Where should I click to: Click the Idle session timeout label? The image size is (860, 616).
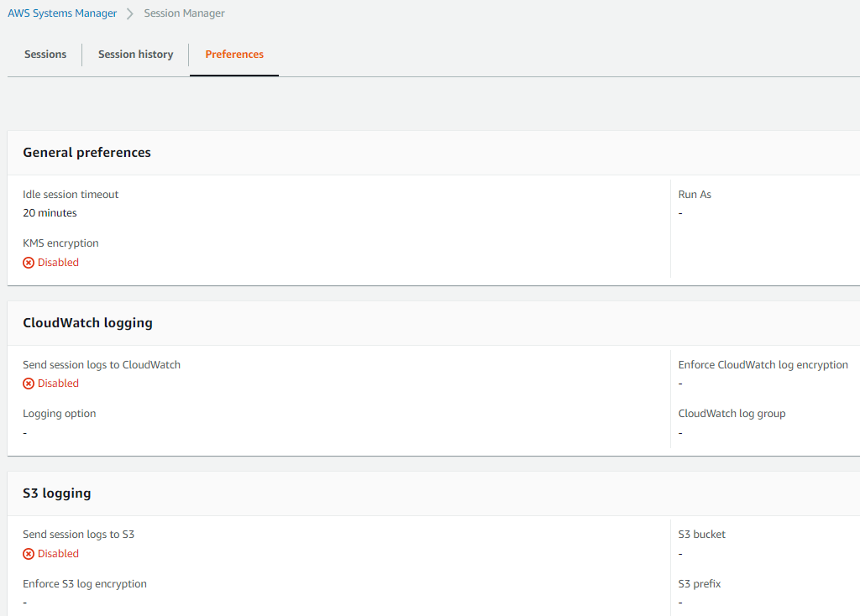point(71,195)
